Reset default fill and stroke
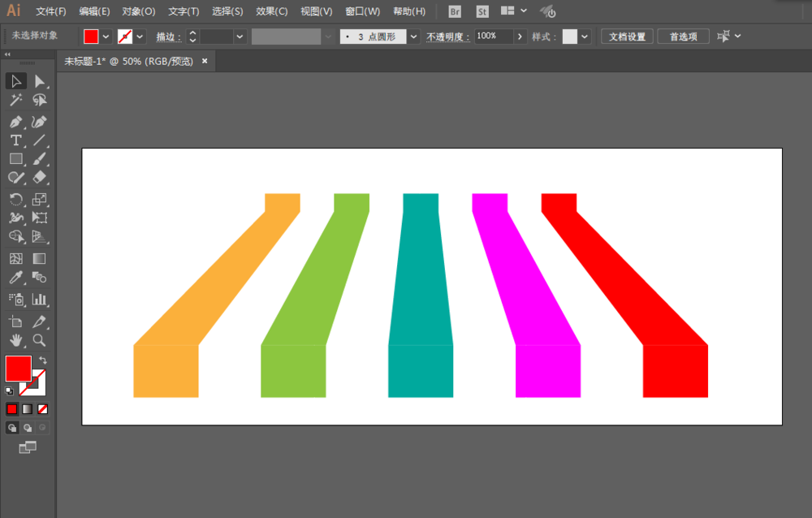 (x=9, y=391)
